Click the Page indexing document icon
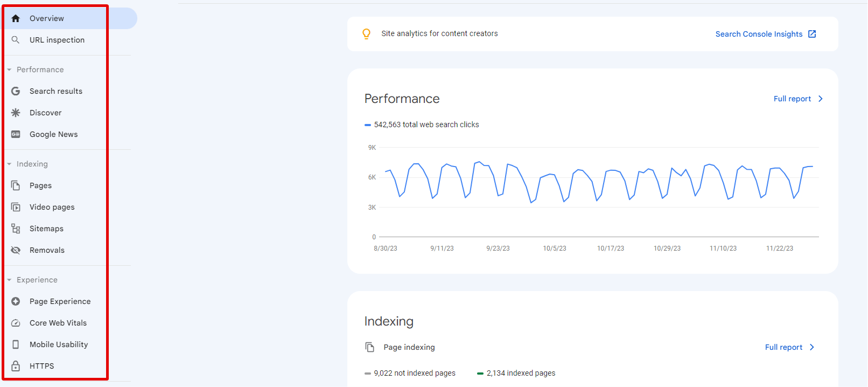 [370, 347]
